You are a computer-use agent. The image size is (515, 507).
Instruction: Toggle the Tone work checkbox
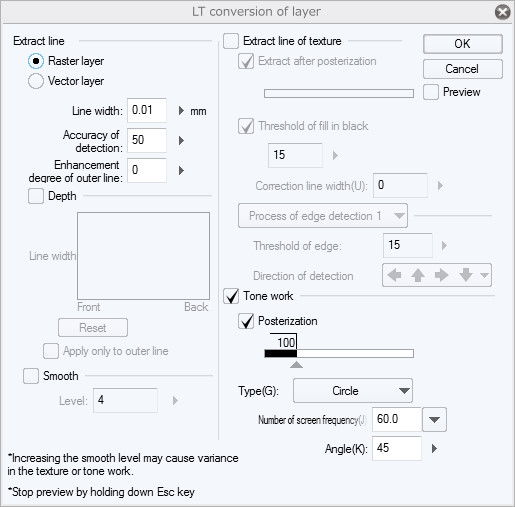pyautogui.click(x=231, y=296)
